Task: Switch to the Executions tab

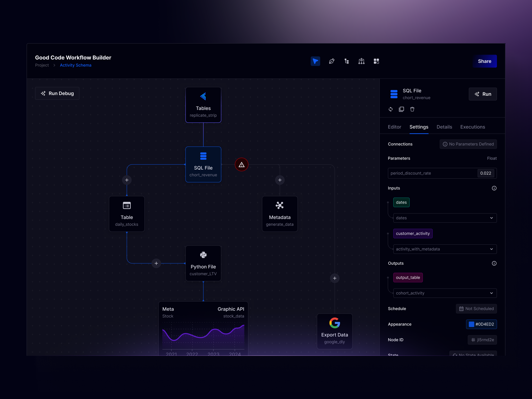Action: click(x=472, y=127)
